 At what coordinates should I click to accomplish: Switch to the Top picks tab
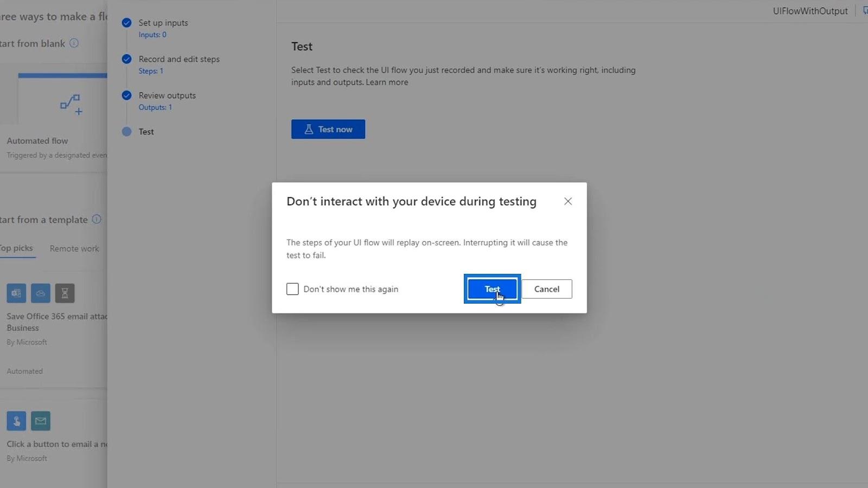click(x=16, y=248)
